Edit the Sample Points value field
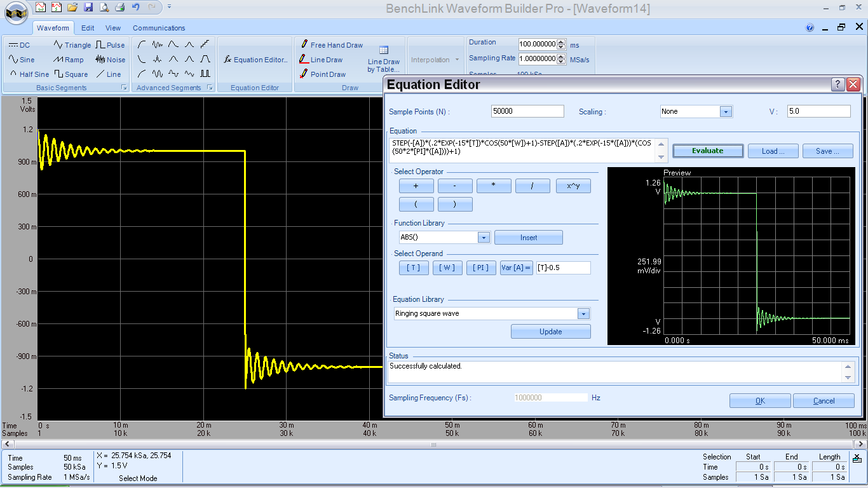 coord(527,111)
